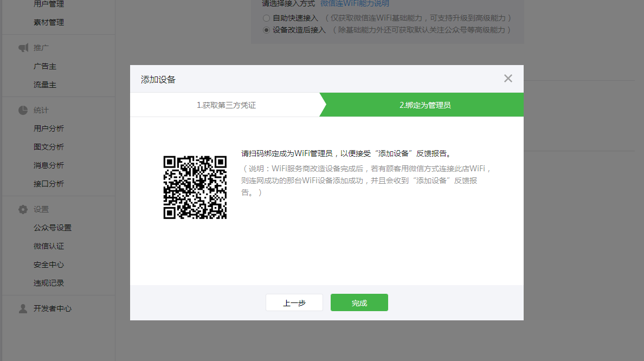Click the 推广 megaphone icon
The width and height of the screenshot is (644, 361).
23,48
